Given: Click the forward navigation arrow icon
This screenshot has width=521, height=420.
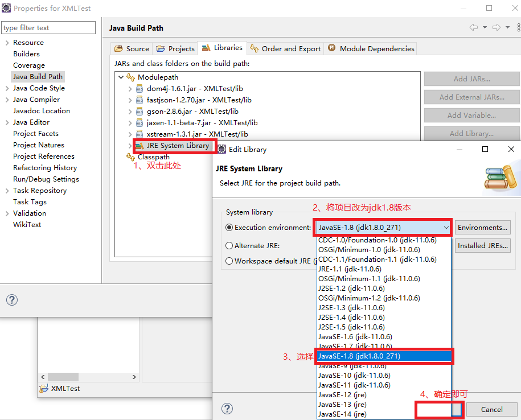Looking at the screenshot, I should tap(497, 27).
